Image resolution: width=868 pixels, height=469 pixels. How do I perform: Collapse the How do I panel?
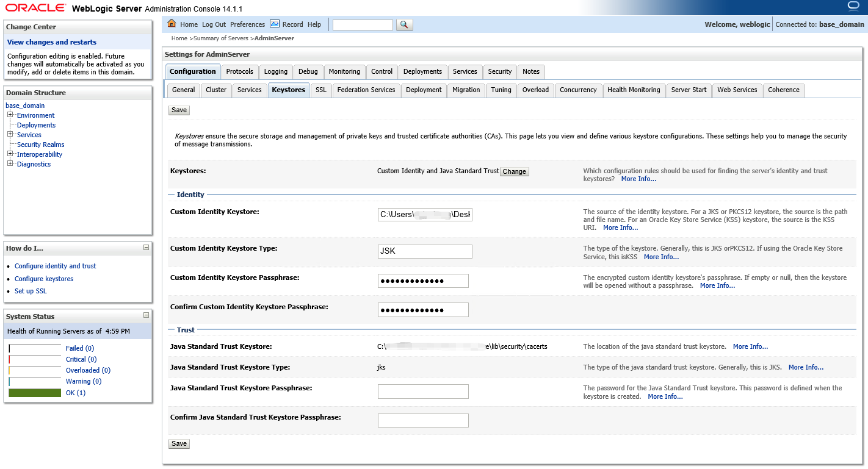pyautogui.click(x=145, y=247)
